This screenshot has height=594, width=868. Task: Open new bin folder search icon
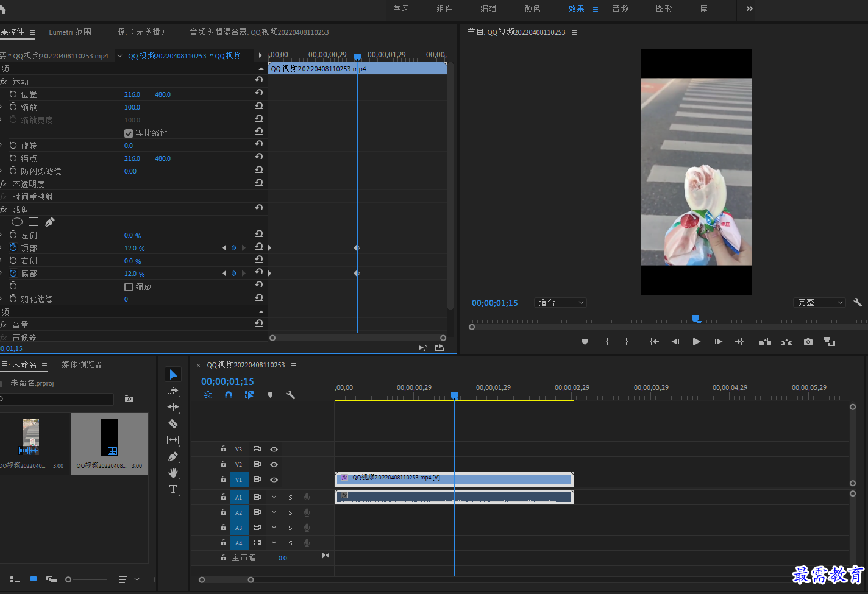pyautogui.click(x=129, y=399)
